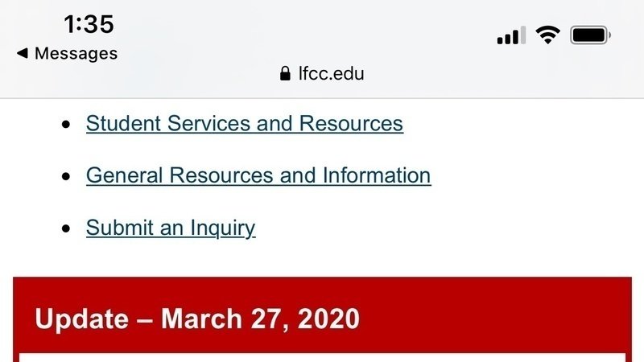Open Student Services and Resources link
Viewport: 644px width, 362px height.
(244, 124)
